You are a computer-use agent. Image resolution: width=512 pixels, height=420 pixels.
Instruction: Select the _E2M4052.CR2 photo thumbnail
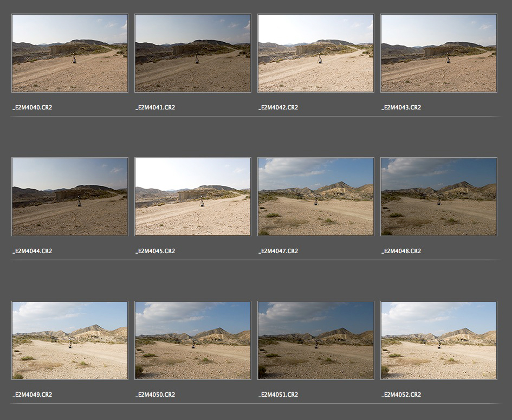(x=439, y=340)
